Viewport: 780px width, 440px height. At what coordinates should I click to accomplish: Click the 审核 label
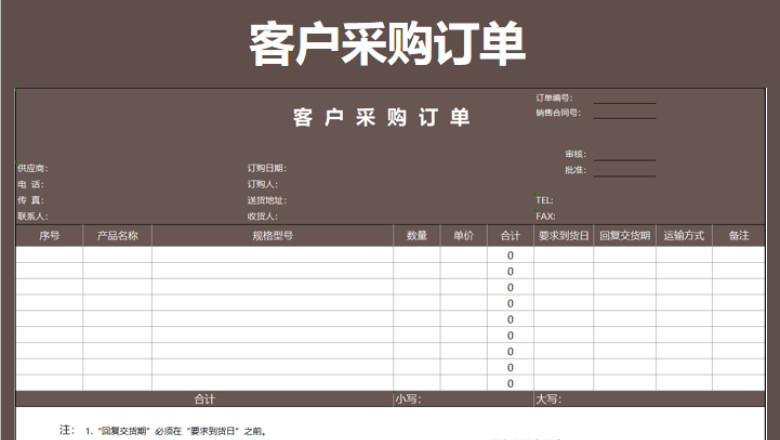tap(576, 155)
